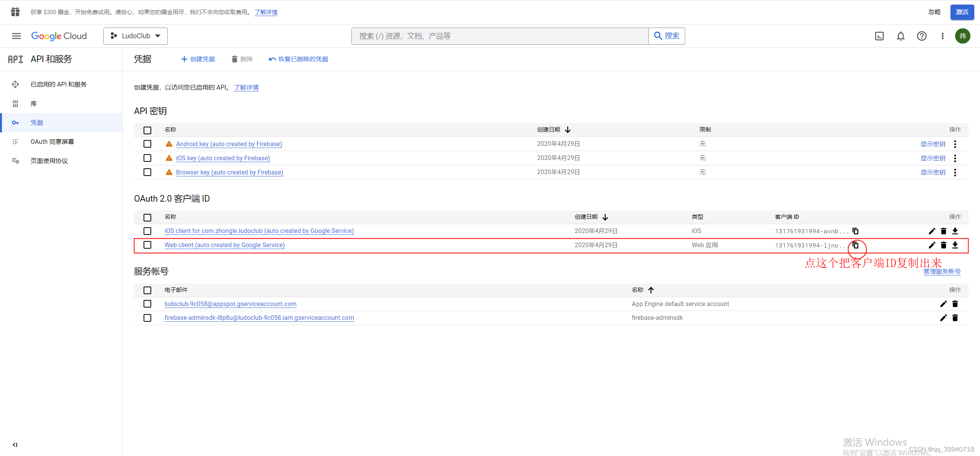Open actions menu for iOS key
980x456 pixels.
[x=955, y=158]
